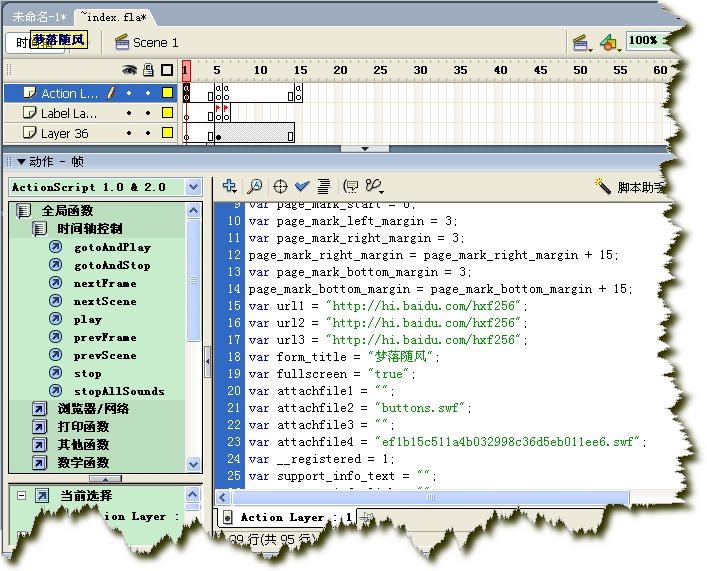Click frame 1 playhead marker on timeline
The height and width of the screenshot is (571, 707).
pyautogui.click(x=186, y=70)
